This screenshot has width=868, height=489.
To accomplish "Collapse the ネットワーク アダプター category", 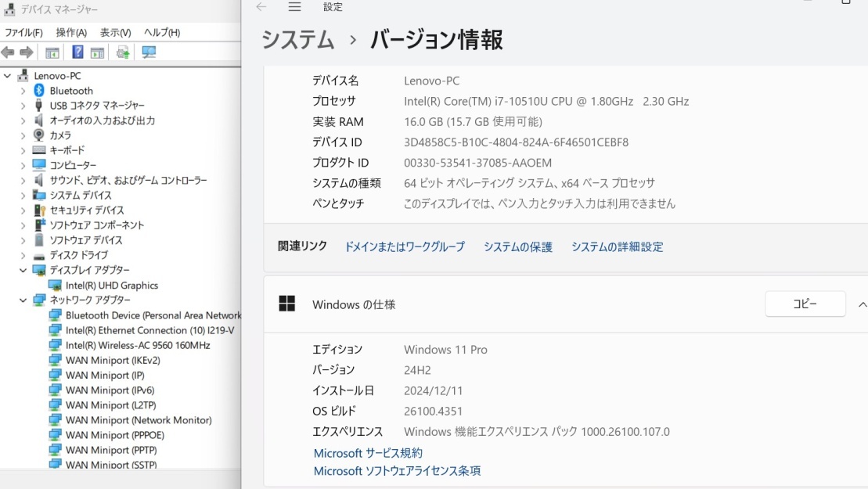I will [23, 300].
